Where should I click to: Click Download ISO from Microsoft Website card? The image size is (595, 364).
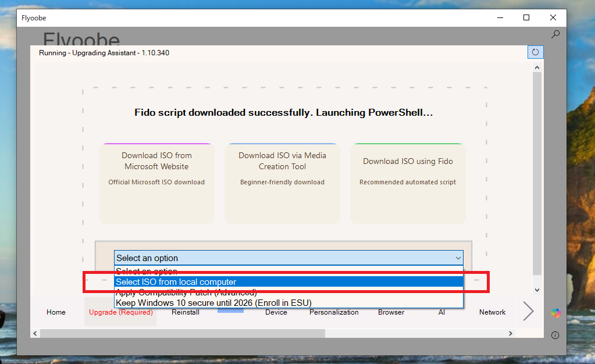point(156,183)
